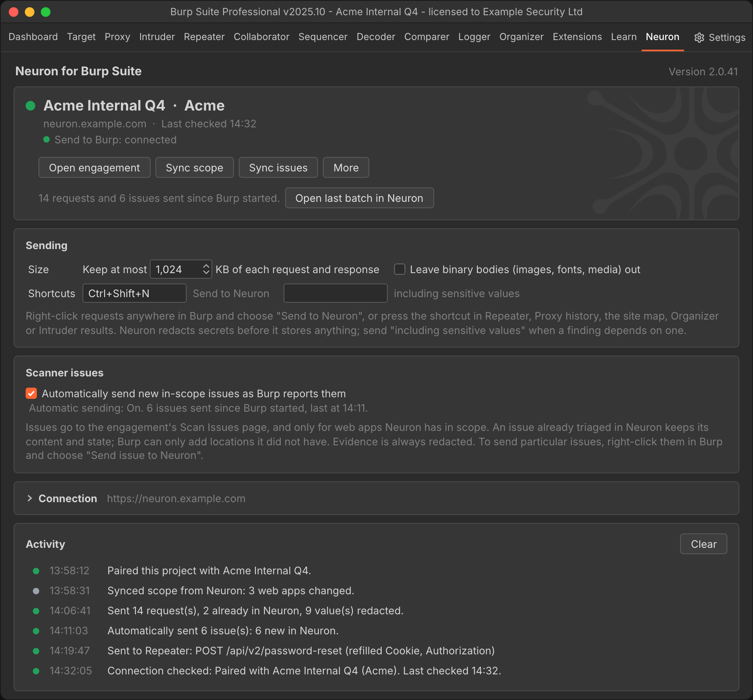
Task: Click the green engagement status dot
Action: pos(30,106)
